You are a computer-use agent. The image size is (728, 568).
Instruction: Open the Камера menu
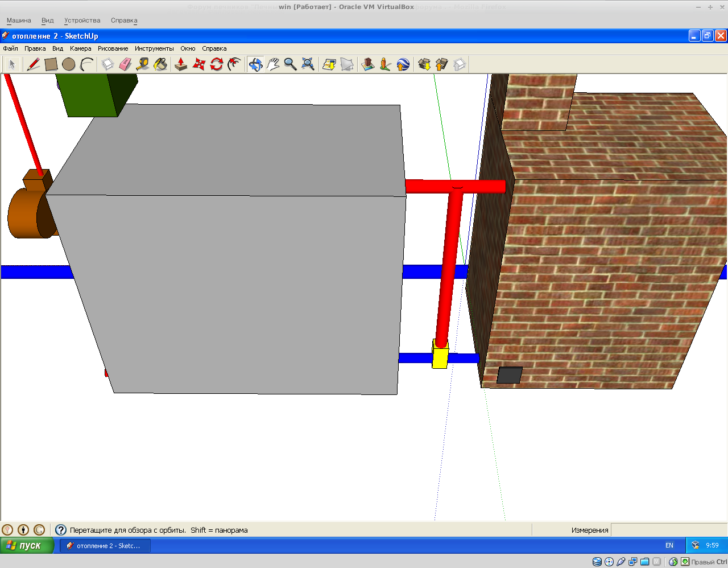point(80,48)
